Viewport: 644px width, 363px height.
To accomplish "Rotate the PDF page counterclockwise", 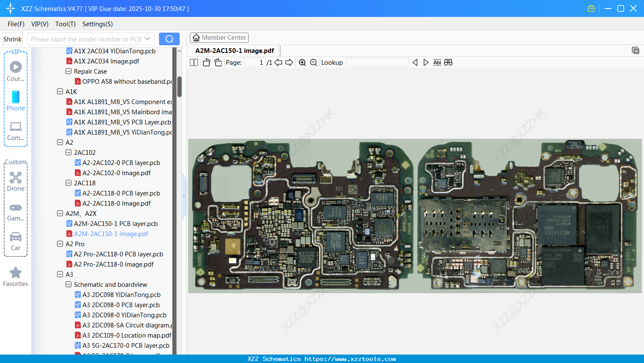I will point(206,62).
